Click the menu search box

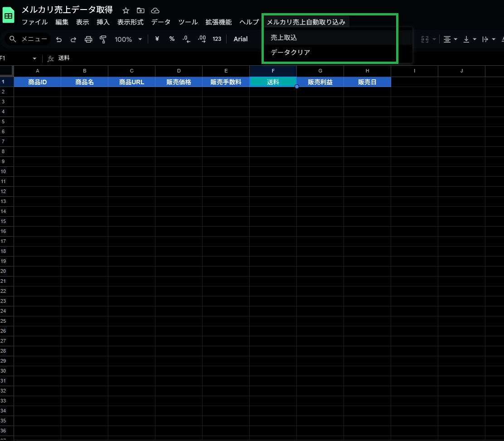28,39
